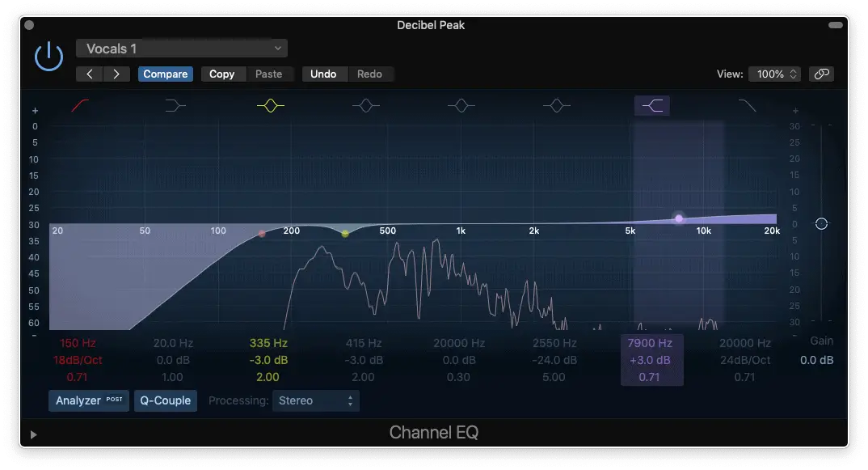
Task: Expand the disclosure triangle at bottom left
Action: point(33,434)
